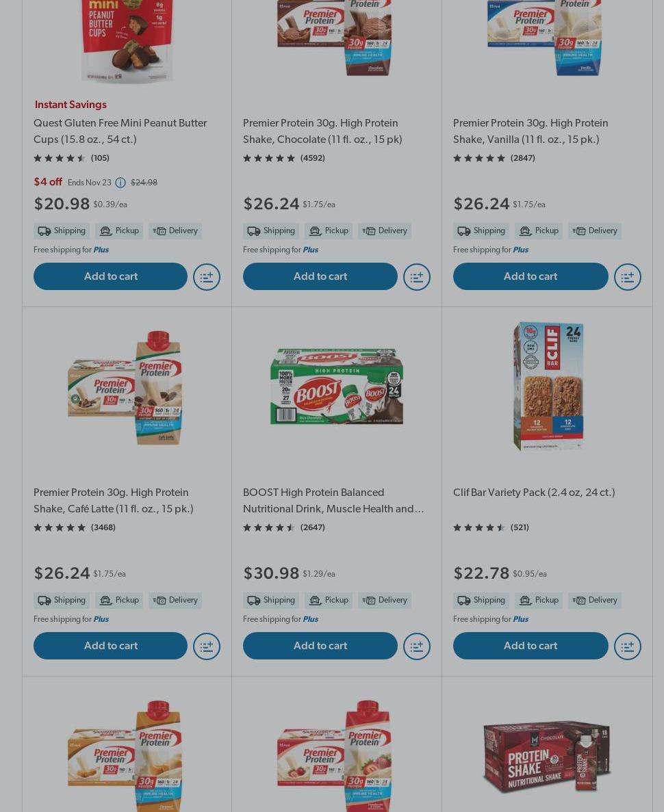Image resolution: width=664 pixels, height=812 pixels.
Task: Click the BOOST High Protein product image
Action: [x=336, y=387]
